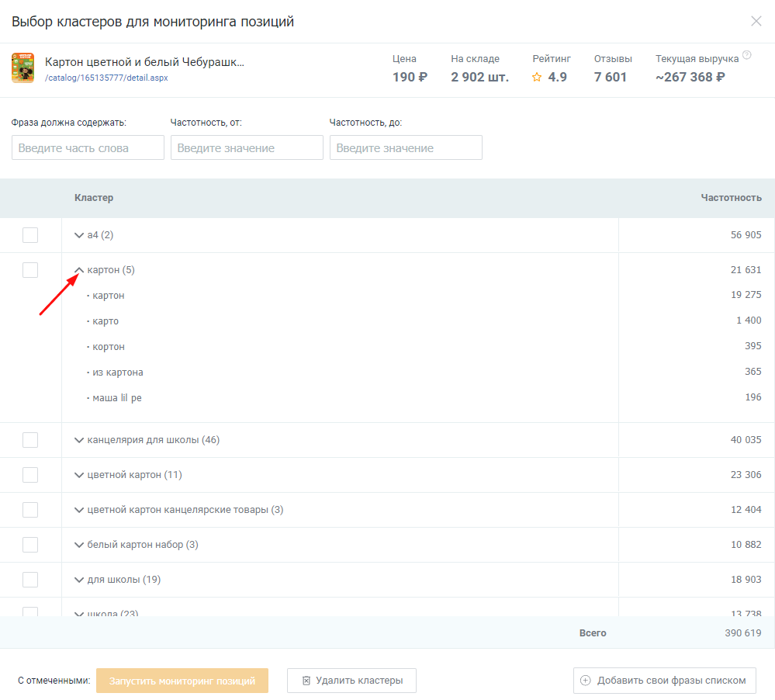Collapse the картон (5) cluster
775x700 pixels.
coord(78,270)
